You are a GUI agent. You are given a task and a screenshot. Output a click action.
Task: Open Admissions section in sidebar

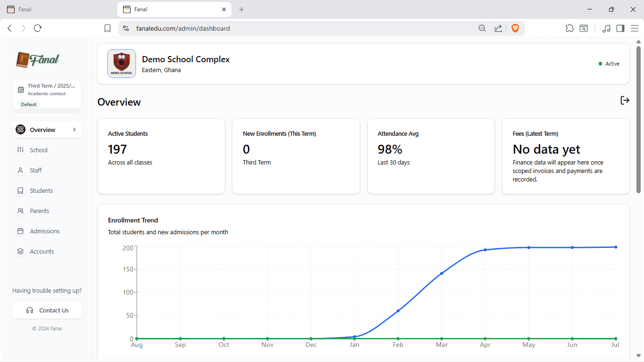click(x=47, y=231)
